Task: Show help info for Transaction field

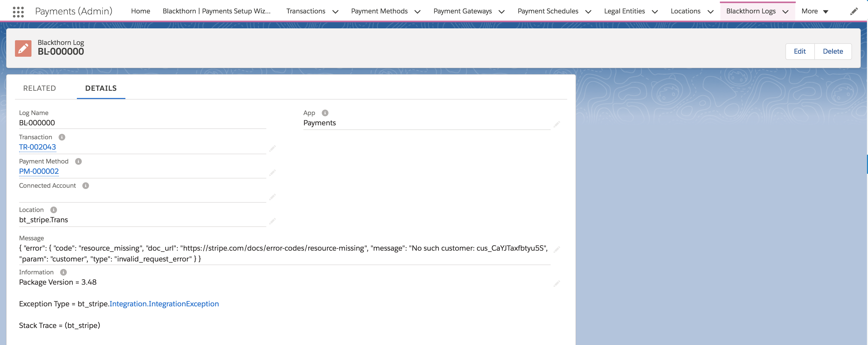Action: (x=62, y=137)
